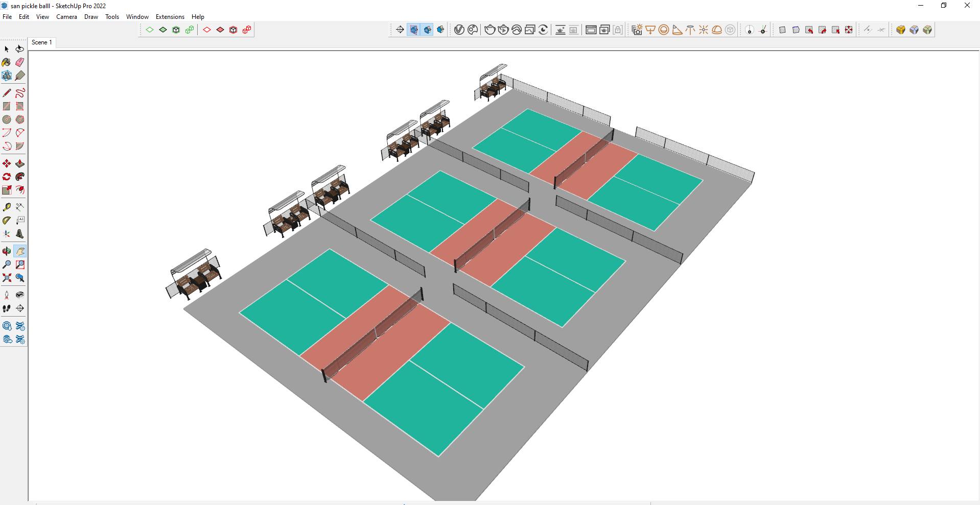Add a V-Ray Sphere Light
Image resolution: width=980 pixels, height=505 pixels.
point(664,30)
